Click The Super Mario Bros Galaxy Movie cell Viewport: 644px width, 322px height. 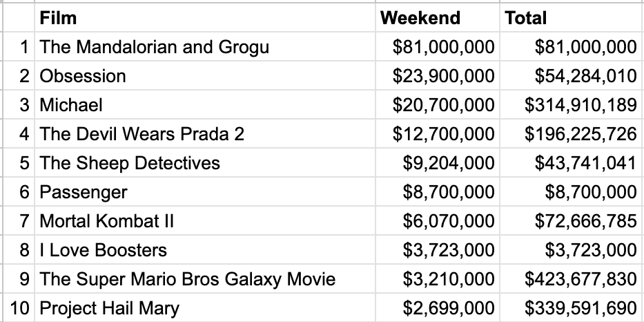205,279
